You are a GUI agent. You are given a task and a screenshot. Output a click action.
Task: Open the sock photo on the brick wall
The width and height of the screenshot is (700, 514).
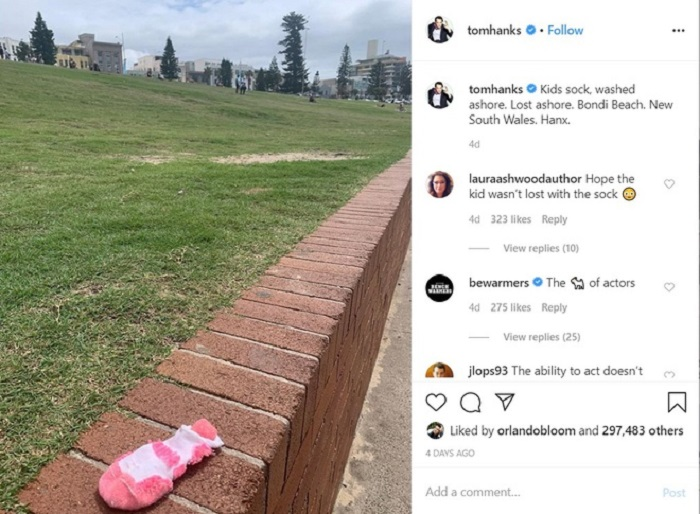point(205,257)
